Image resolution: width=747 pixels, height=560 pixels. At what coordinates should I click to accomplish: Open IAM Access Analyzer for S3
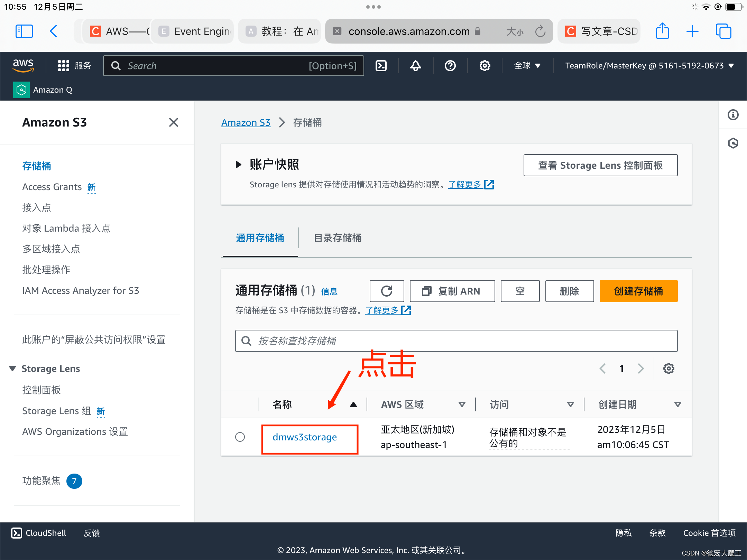pyautogui.click(x=81, y=290)
